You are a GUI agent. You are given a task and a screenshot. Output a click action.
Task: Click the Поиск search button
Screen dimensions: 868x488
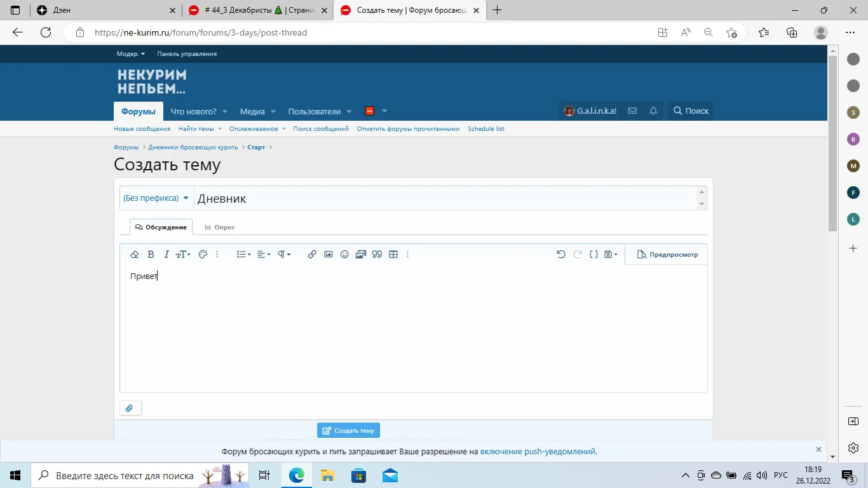[x=691, y=111]
